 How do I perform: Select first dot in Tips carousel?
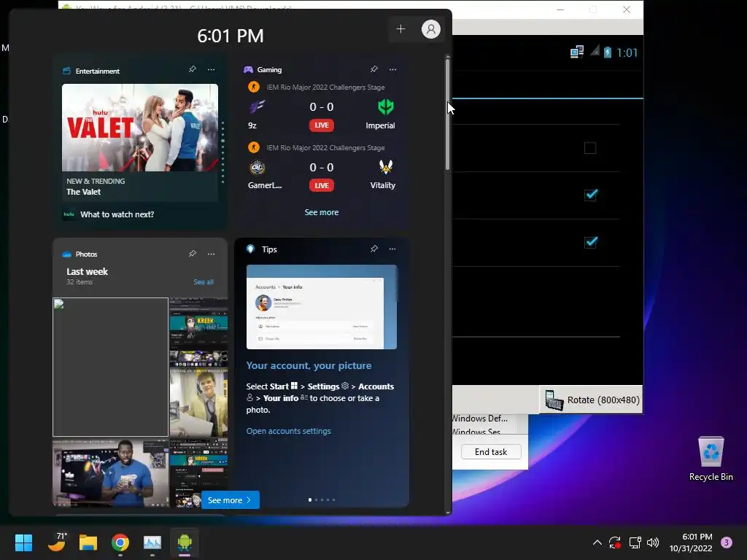(310, 500)
